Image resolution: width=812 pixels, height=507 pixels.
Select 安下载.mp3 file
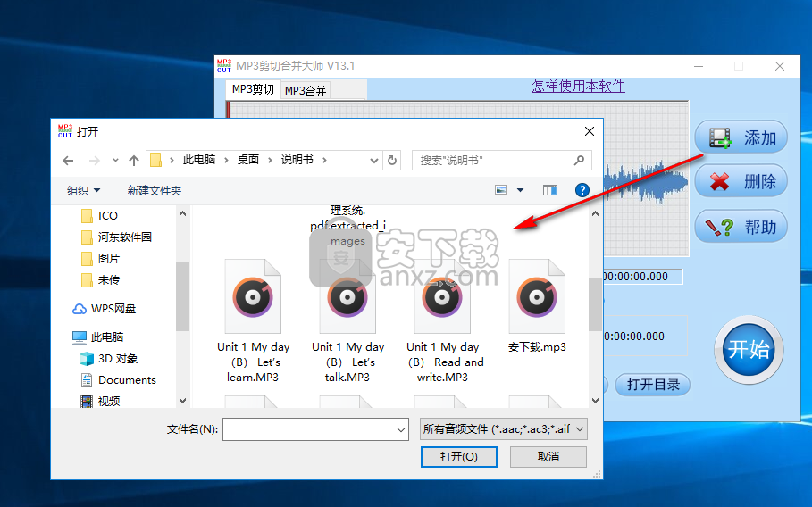[x=537, y=306]
